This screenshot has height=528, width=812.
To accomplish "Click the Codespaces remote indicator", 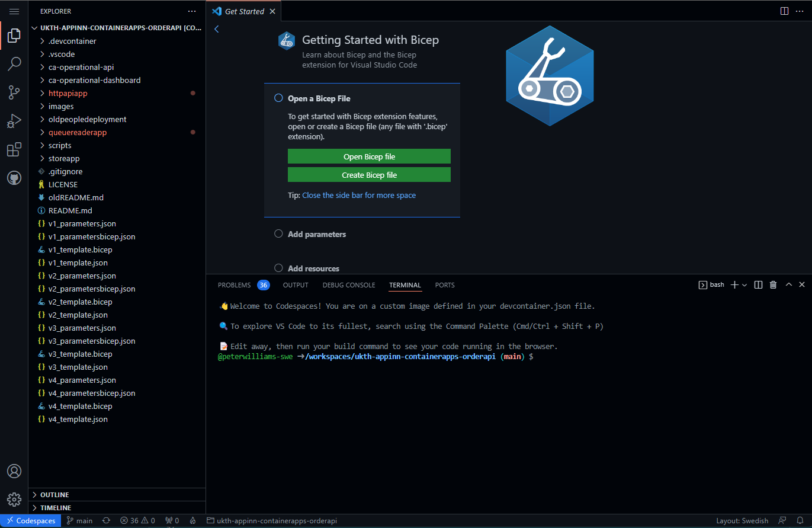I will [x=31, y=521].
